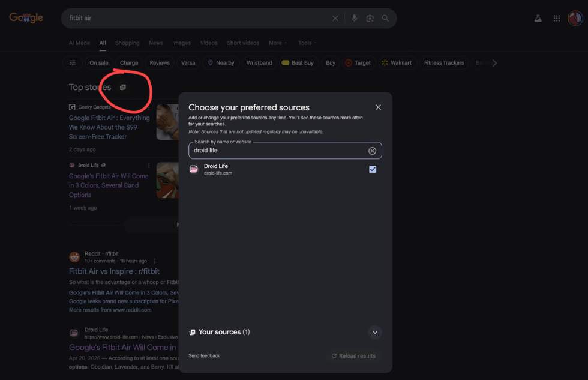The image size is (588, 380).
Task: Open the Google apps grid
Action: point(557,19)
